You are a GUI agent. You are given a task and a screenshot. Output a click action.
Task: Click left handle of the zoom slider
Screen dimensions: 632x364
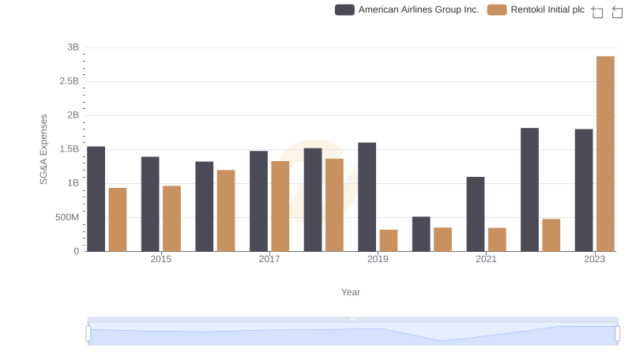coord(88,334)
